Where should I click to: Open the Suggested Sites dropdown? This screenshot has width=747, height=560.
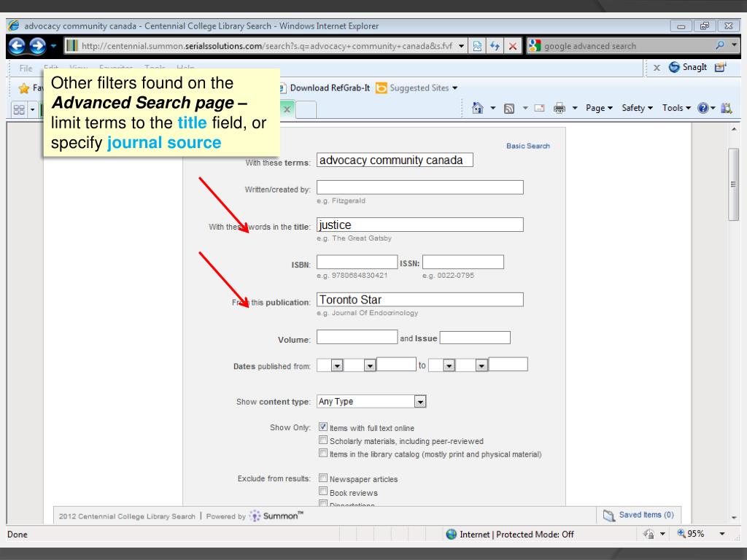(x=417, y=88)
